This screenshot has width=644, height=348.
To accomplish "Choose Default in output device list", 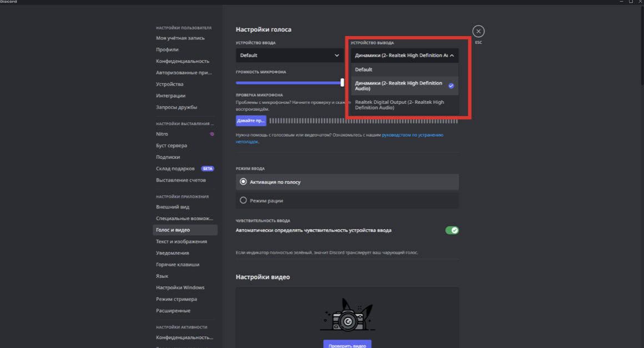I will pos(405,69).
